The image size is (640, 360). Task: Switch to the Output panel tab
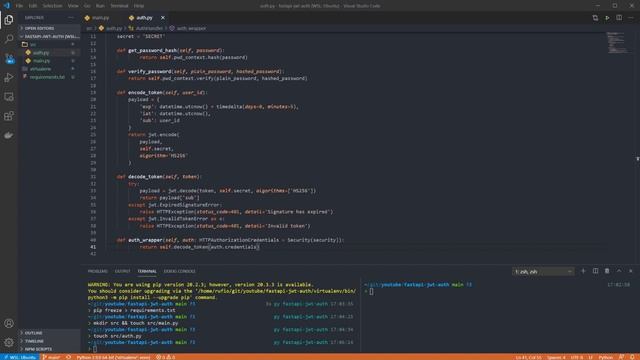122,271
